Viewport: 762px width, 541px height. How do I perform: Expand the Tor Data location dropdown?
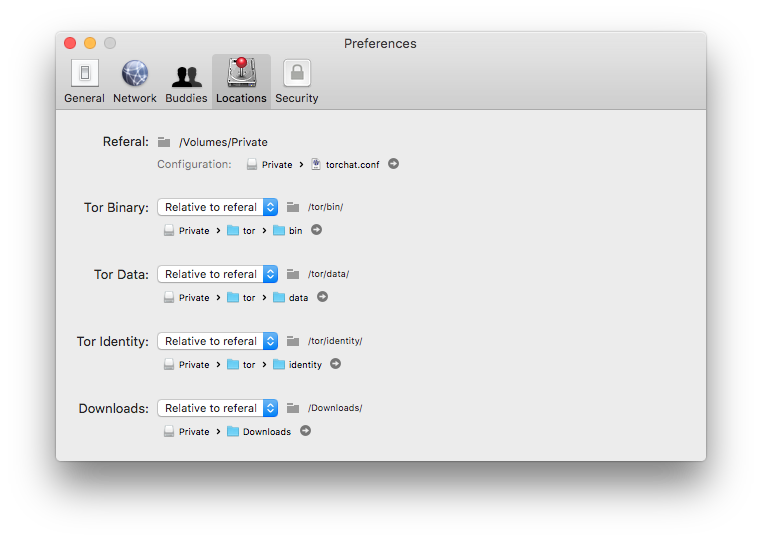click(218, 274)
